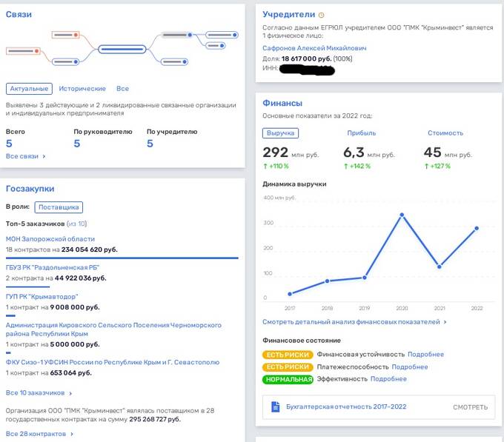Open the Все 28 контрактов link
This screenshot has height=442, width=504.
pyautogui.click(x=36, y=434)
